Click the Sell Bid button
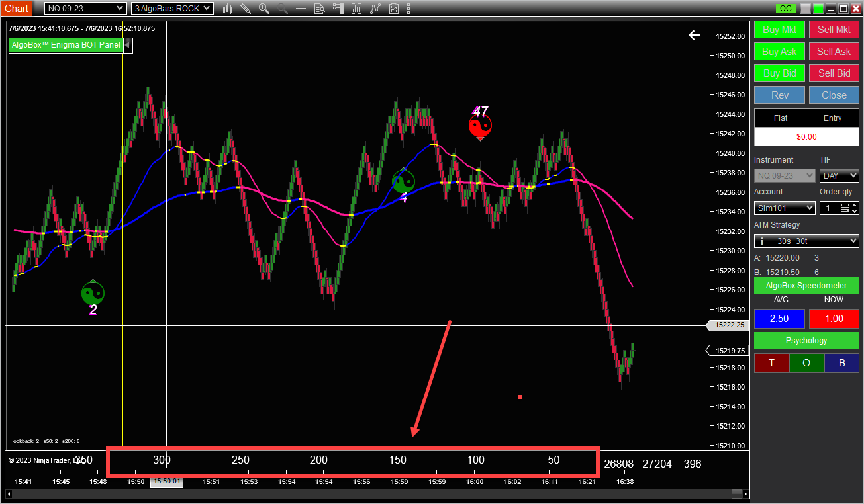The image size is (864, 504). click(834, 73)
